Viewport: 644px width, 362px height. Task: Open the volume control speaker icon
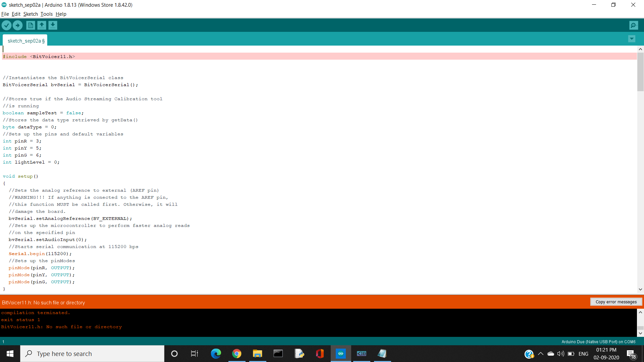pyautogui.click(x=561, y=353)
